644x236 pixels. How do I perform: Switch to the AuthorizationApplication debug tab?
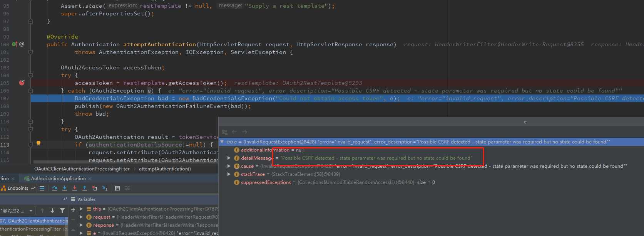click(x=59, y=179)
